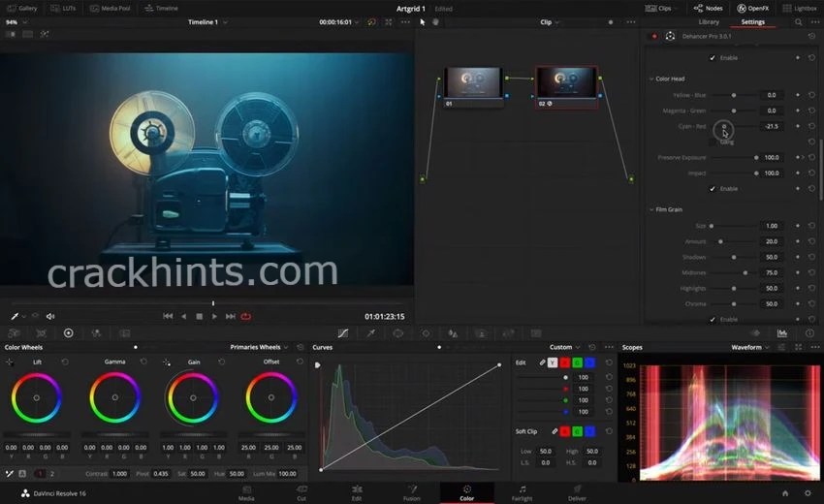Image resolution: width=824 pixels, height=504 pixels.
Task: Click the Lift color wheel center
Action: pyautogui.click(x=36, y=397)
